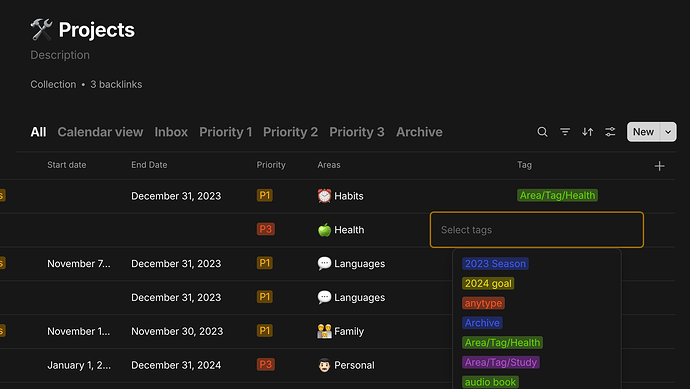
Task: Open the Archive view tab
Action: click(x=419, y=132)
